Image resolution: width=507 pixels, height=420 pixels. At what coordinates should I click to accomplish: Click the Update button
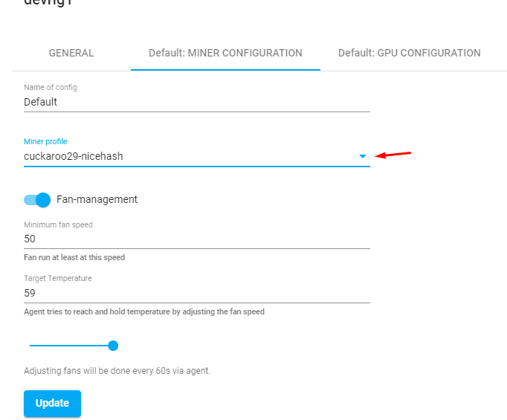(x=52, y=403)
